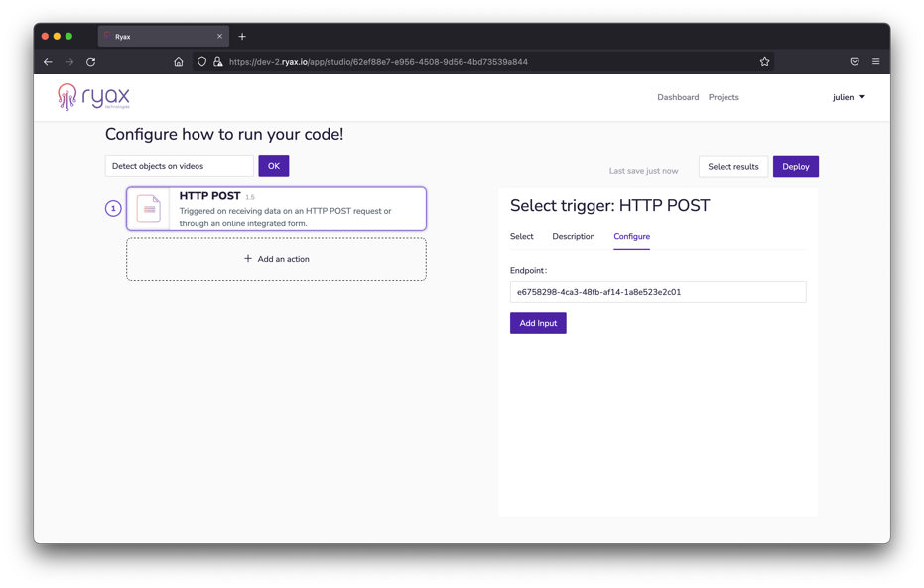The image size is (924, 588).
Task: Bookmark this page with star icon
Action: [764, 62]
